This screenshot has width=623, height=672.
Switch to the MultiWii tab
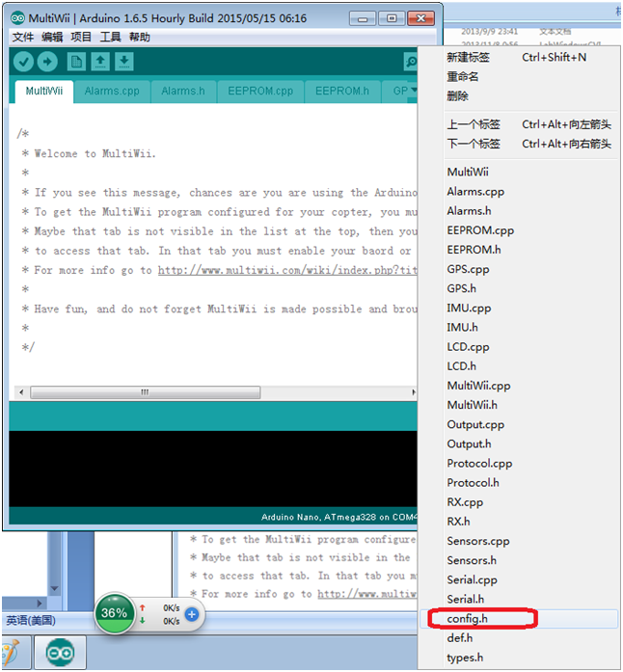[44, 92]
